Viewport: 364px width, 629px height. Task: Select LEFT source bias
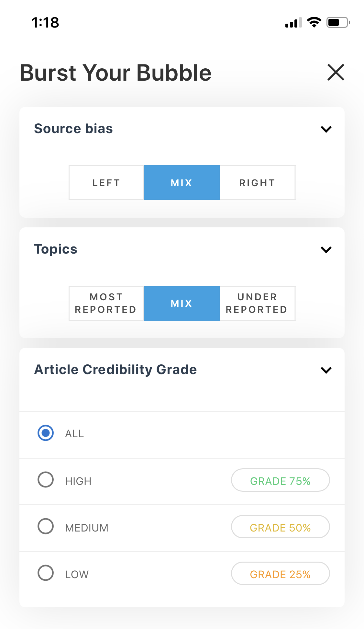(x=106, y=183)
